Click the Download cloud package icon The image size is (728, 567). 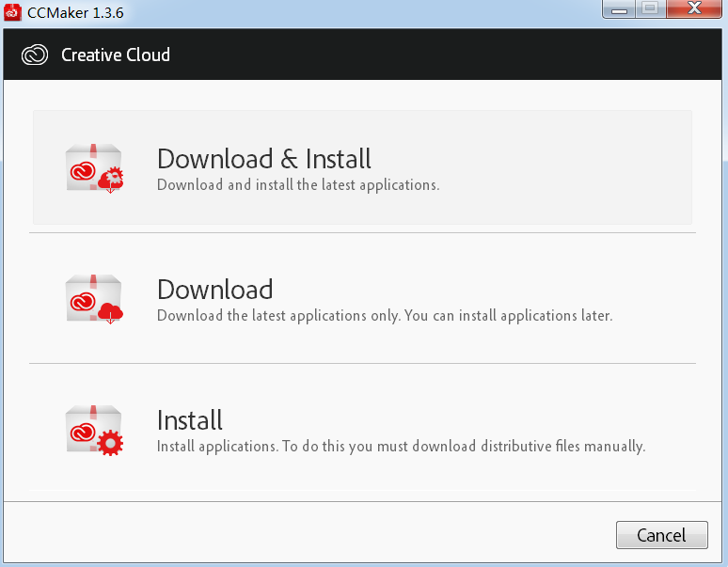coord(94,299)
